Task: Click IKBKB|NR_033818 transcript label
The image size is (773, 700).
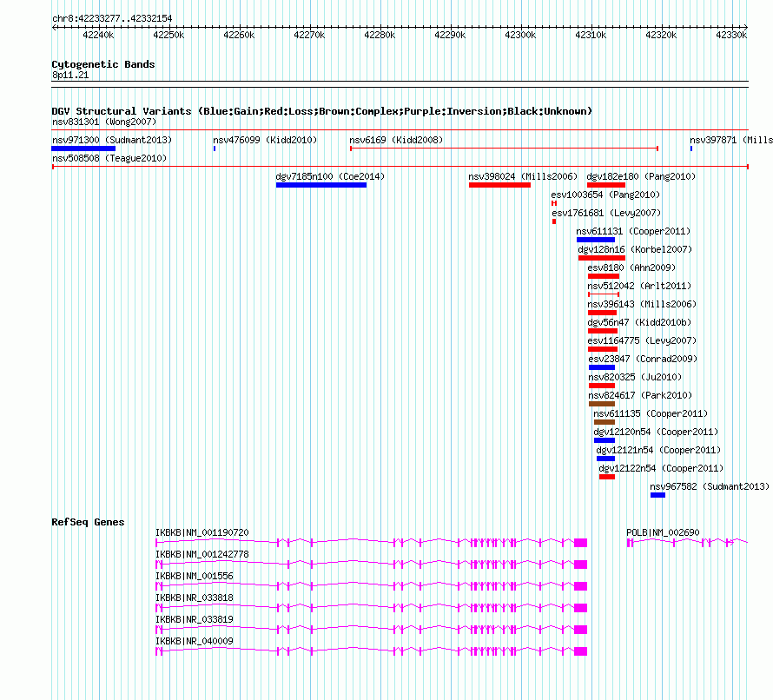Action: tap(195, 598)
